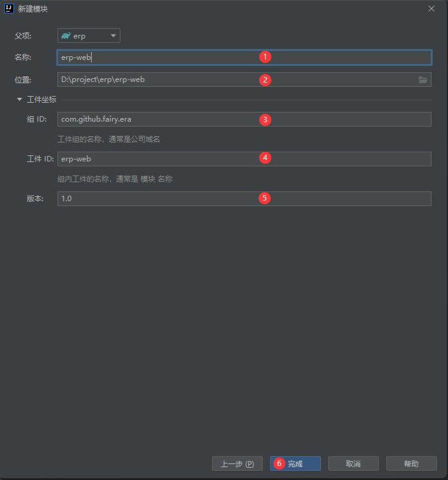The height and width of the screenshot is (480, 448).
Task: Click red badge number 4
Action: 265,158
